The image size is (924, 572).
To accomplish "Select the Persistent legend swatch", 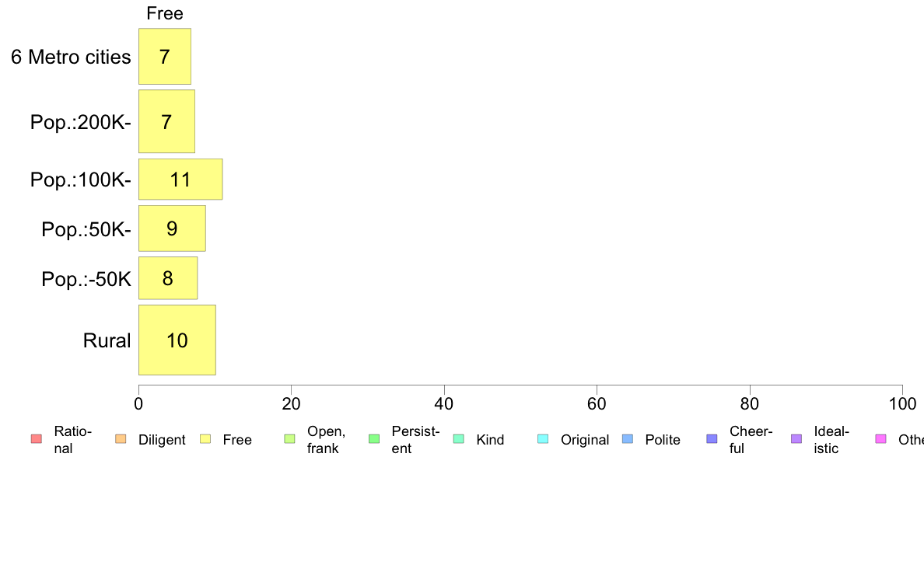I will click(374, 439).
